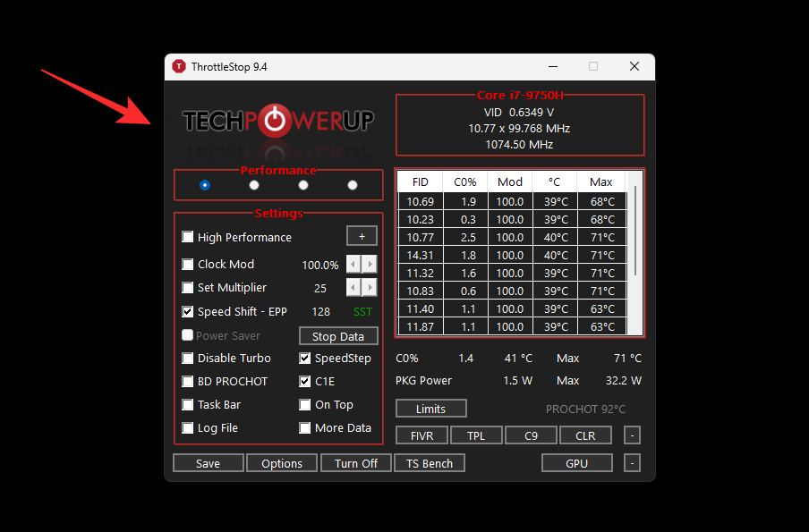Disable the C1E checkbox

click(x=304, y=381)
